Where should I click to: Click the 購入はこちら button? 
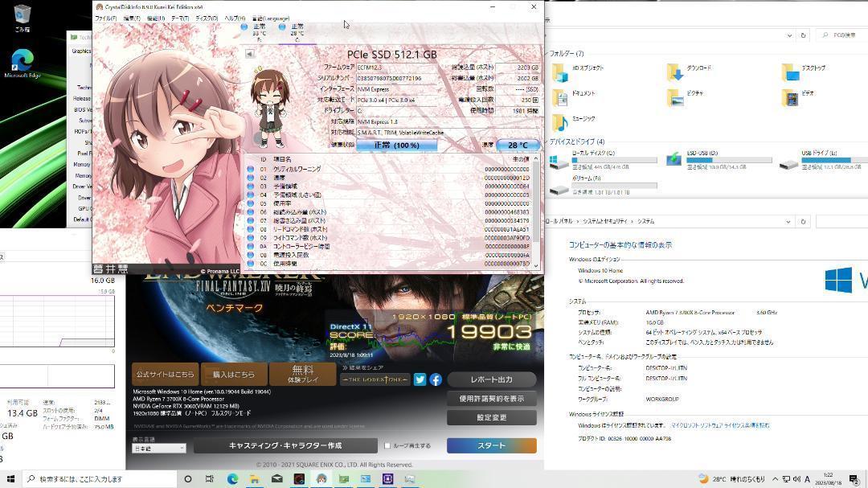(234, 375)
